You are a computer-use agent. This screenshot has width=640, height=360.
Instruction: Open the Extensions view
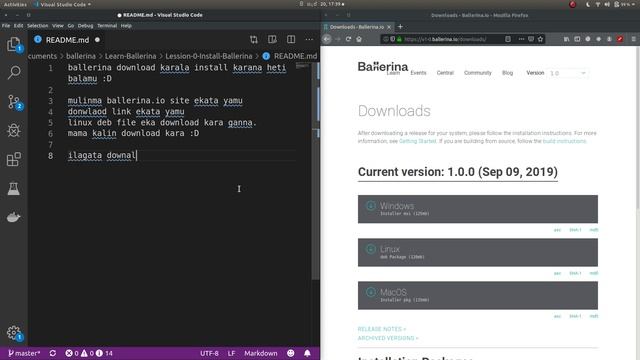(14, 159)
